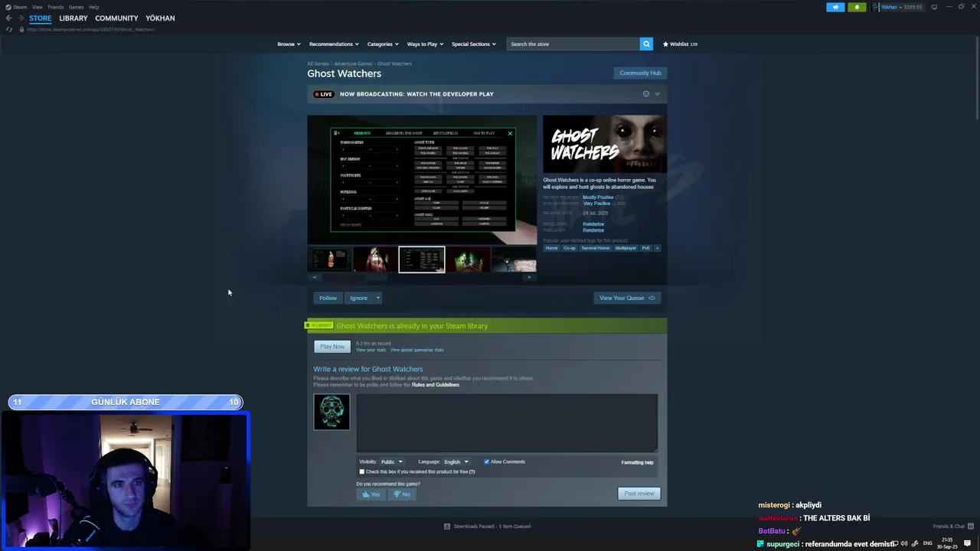Open the system volume speaker icon
The width and height of the screenshot is (980, 551).
click(904, 543)
